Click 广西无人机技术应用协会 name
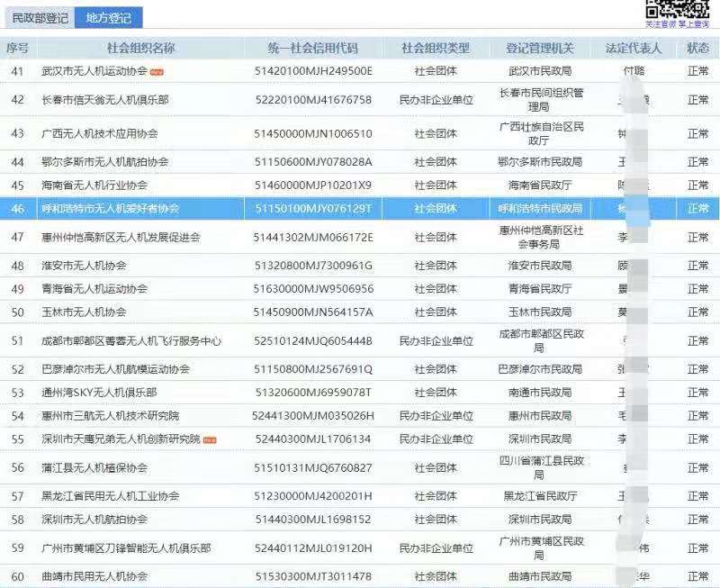 point(100,133)
